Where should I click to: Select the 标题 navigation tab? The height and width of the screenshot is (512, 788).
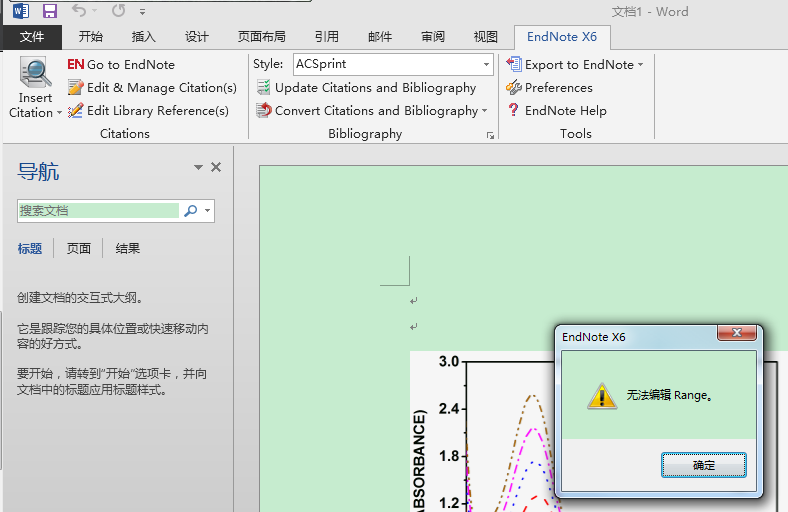point(30,248)
